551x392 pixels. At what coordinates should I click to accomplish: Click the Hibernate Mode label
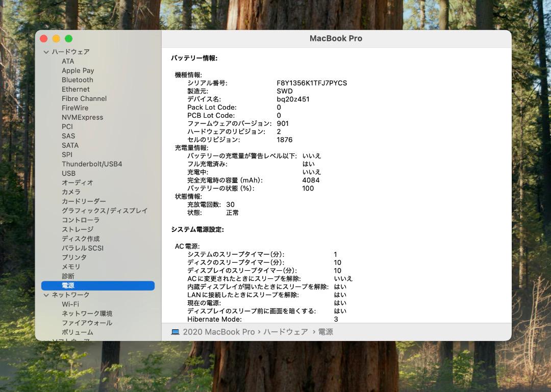click(214, 319)
